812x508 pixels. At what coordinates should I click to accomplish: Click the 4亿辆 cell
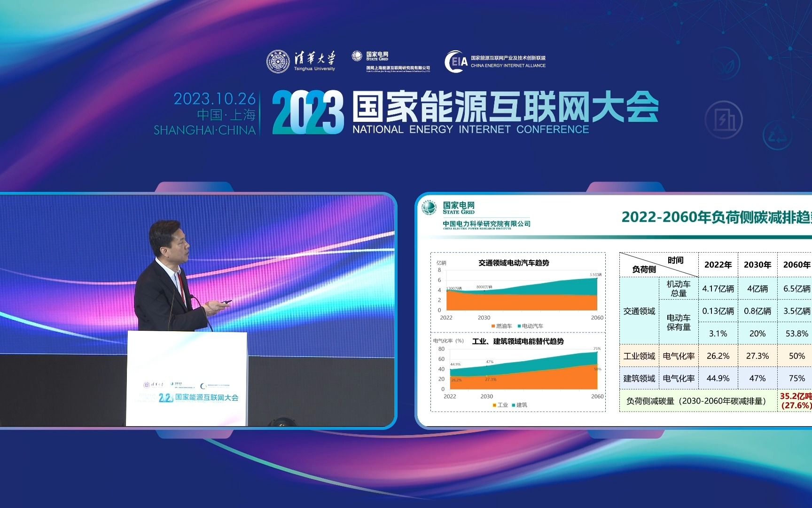pos(757,288)
